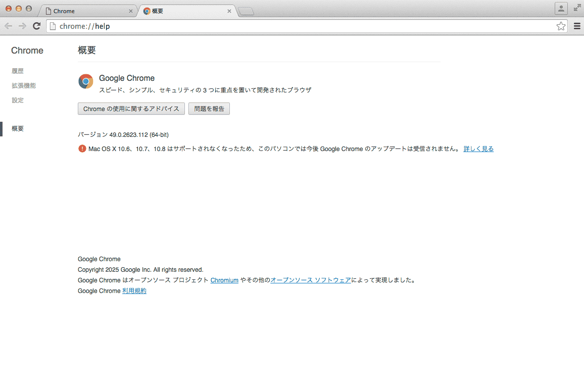Screen dimensions: 584x392
Task: Open the Chromium link
Action: click(224, 280)
